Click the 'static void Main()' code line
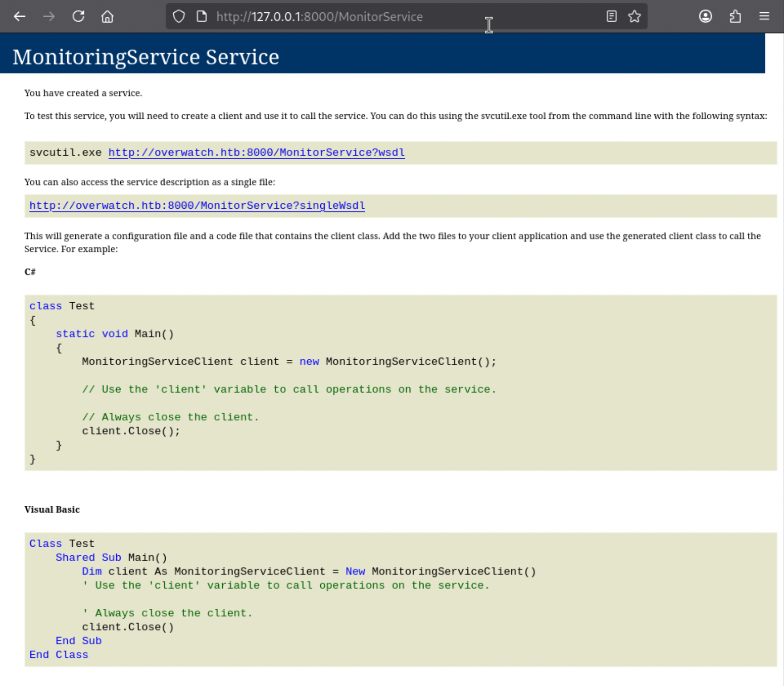 click(x=115, y=334)
